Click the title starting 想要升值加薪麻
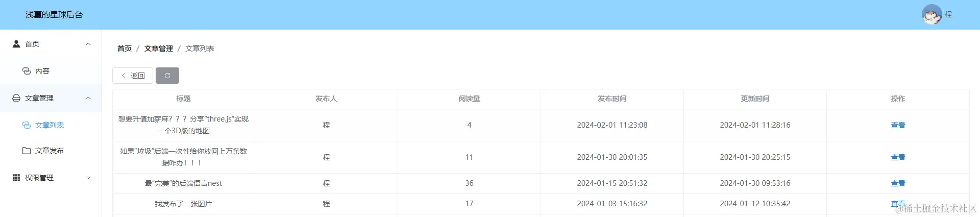The image size is (980, 217). click(183, 125)
